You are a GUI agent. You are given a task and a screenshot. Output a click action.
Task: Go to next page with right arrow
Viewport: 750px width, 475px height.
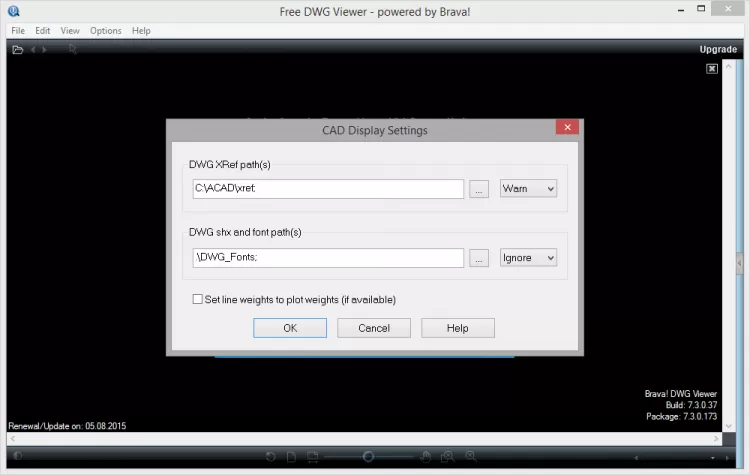(44, 50)
